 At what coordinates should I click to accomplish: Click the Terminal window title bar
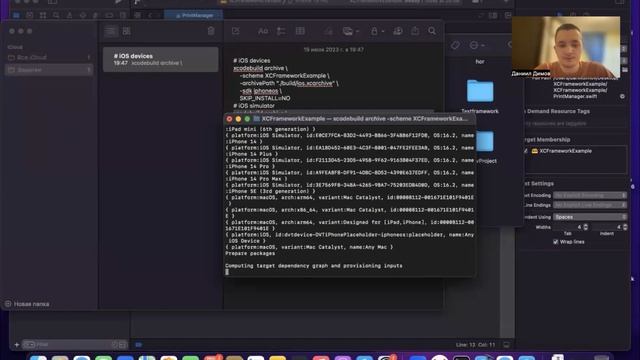[349, 119]
